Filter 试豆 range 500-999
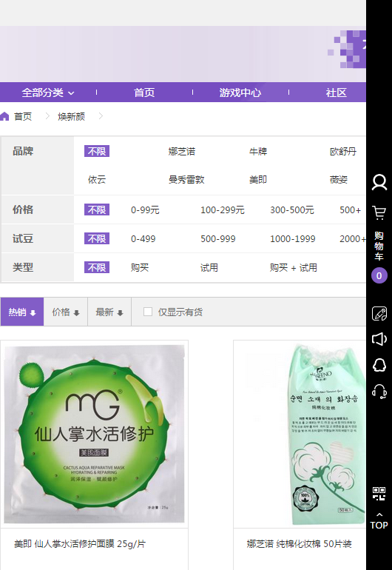The height and width of the screenshot is (570, 392). pyautogui.click(x=218, y=238)
